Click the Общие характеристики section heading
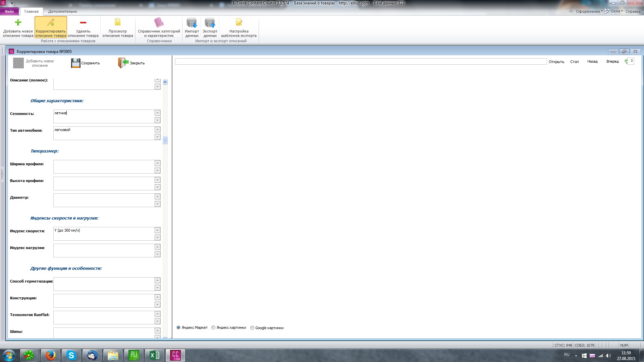The image size is (644, 362). [57, 101]
